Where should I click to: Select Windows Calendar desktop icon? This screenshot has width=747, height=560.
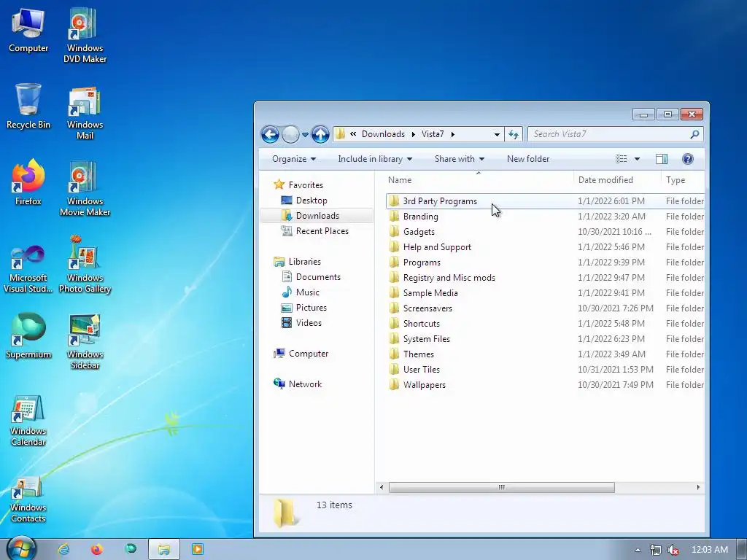28,421
